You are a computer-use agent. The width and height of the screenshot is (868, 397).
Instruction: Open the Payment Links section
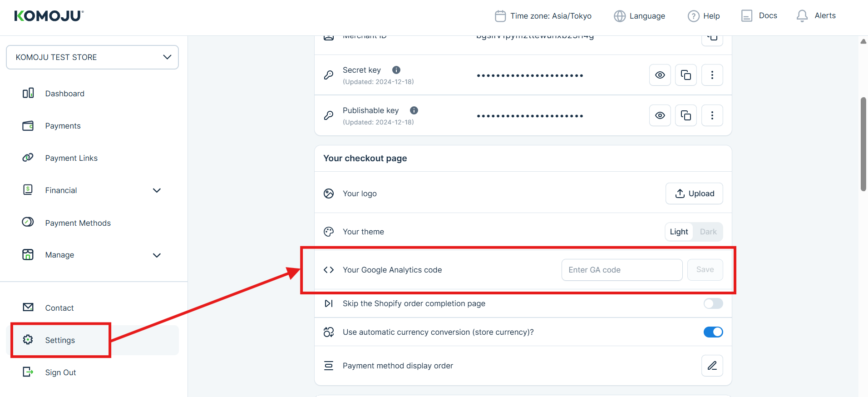click(71, 158)
